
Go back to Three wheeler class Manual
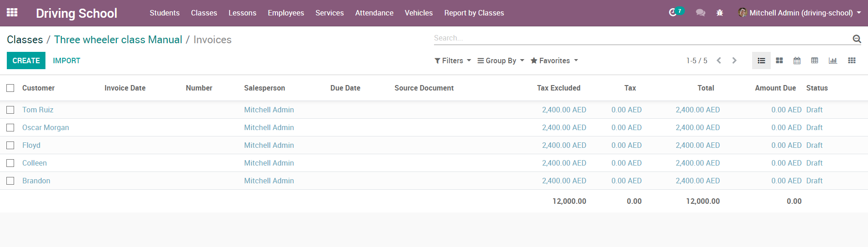pos(118,40)
